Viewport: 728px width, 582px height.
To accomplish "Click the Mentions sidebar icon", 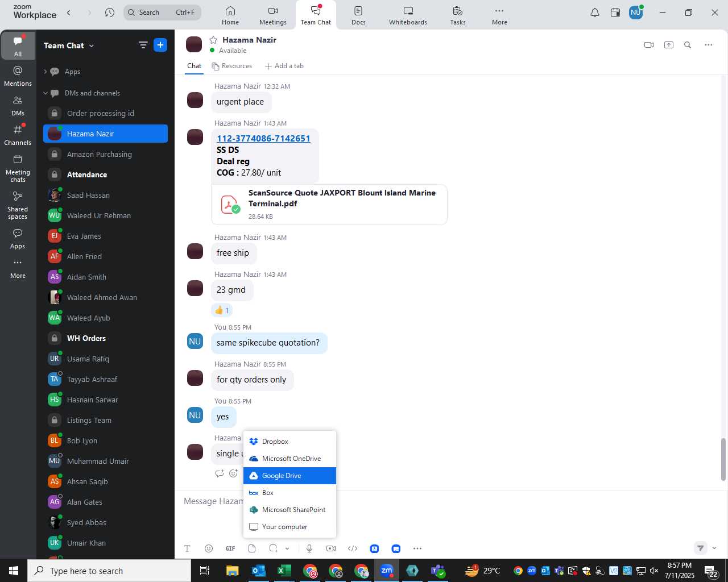I will (x=18, y=76).
